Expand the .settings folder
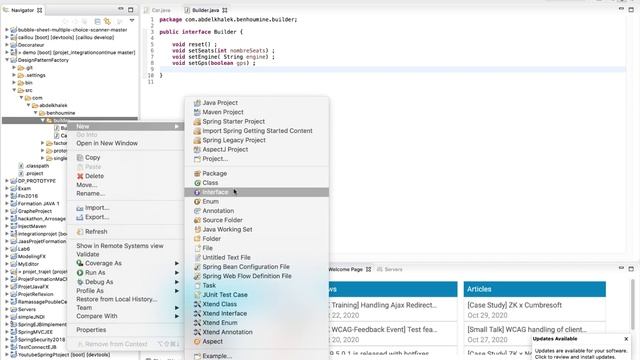The height and width of the screenshot is (360, 640). click(14, 75)
